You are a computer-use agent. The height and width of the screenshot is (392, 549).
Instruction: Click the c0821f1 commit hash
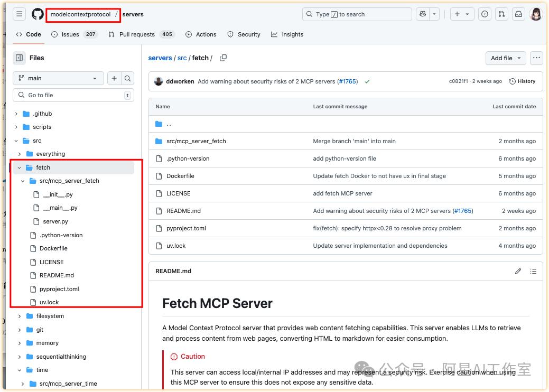(x=458, y=81)
